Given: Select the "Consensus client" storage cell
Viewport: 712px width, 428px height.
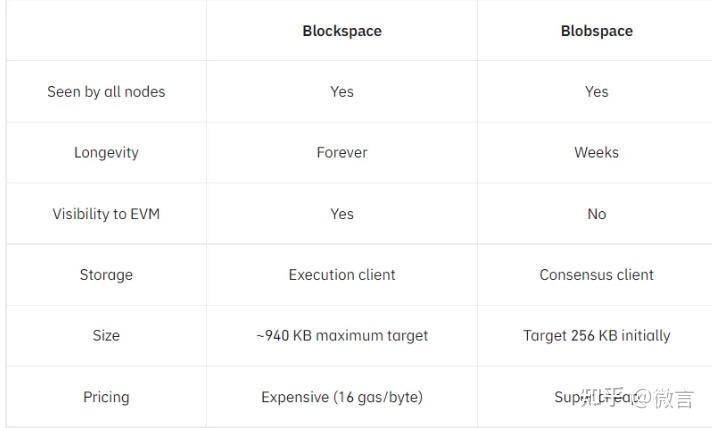Looking at the screenshot, I should click(596, 275).
